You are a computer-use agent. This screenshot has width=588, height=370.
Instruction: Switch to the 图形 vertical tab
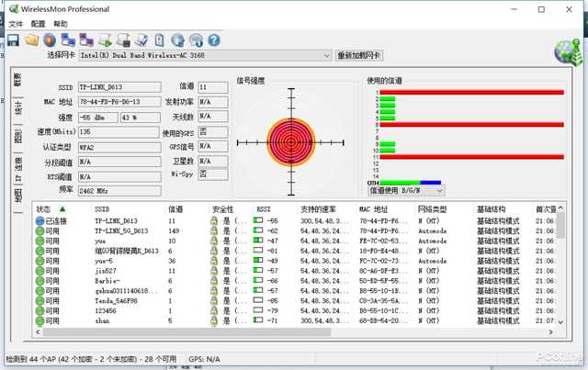tap(18, 136)
